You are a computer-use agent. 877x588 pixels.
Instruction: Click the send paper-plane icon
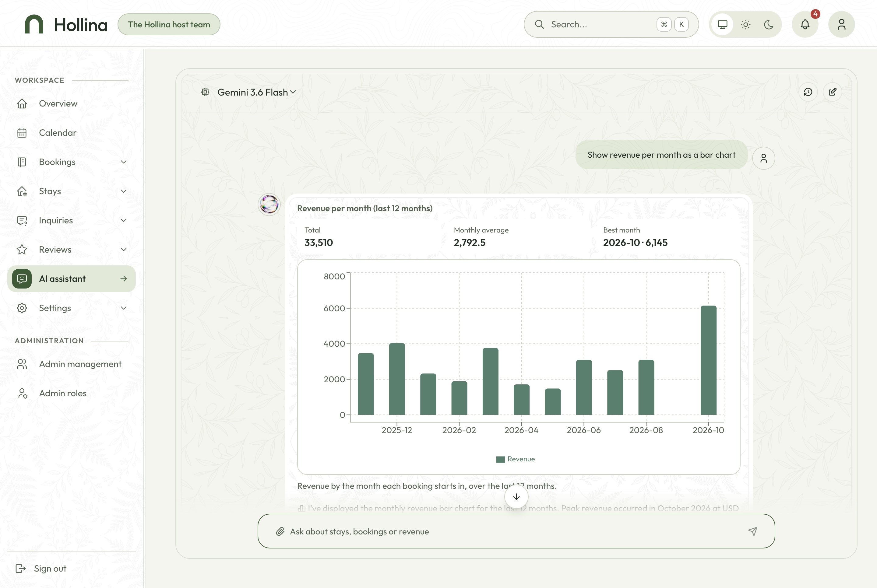752,531
